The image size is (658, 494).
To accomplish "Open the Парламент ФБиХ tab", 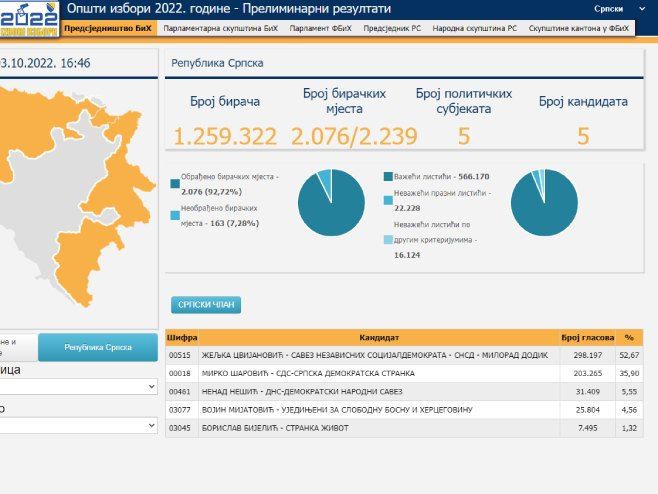I will [320, 29].
